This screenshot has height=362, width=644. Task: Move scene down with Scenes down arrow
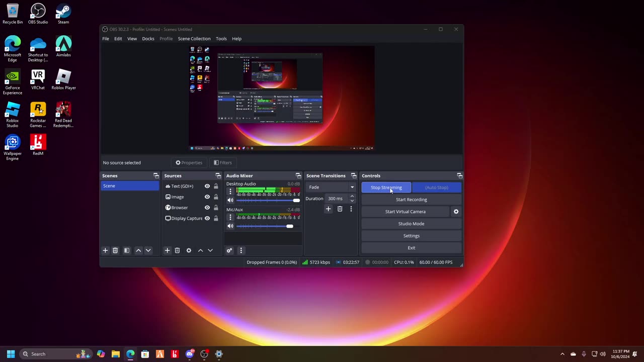[148, 250]
